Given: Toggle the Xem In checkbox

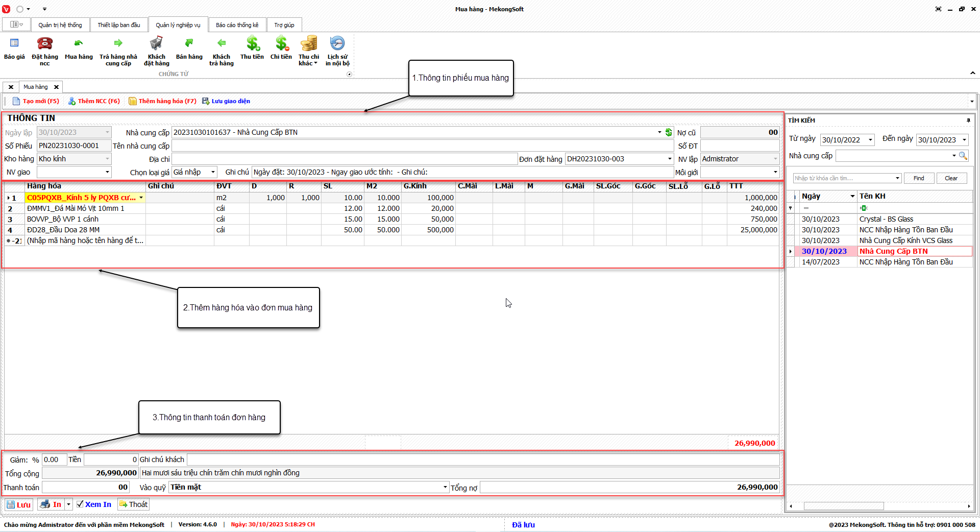Looking at the screenshot, I should click(80, 504).
